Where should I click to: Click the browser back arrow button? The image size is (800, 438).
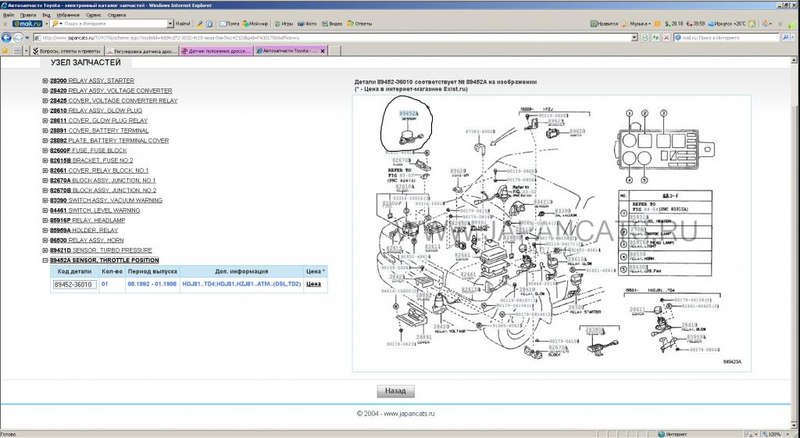point(9,38)
